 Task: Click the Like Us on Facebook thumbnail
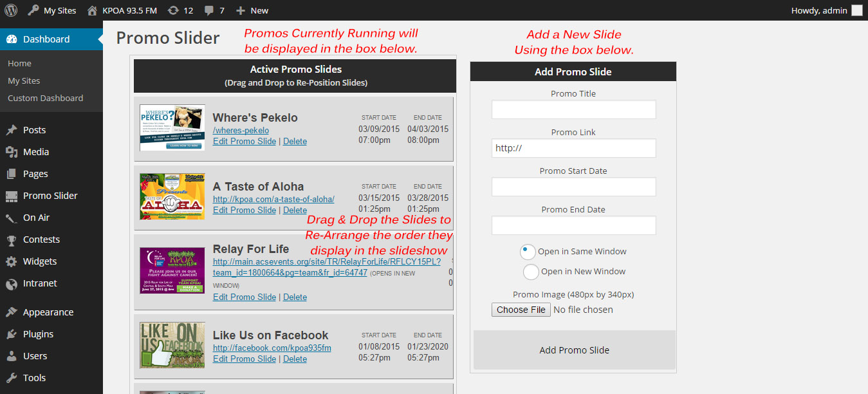click(x=172, y=345)
